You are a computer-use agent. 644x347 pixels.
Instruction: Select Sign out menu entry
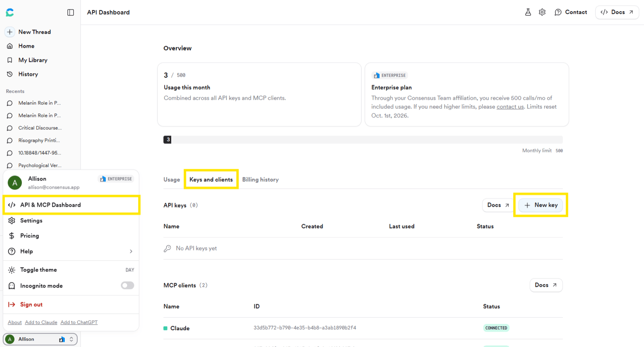pyautogui.click(x=71, y=305)
